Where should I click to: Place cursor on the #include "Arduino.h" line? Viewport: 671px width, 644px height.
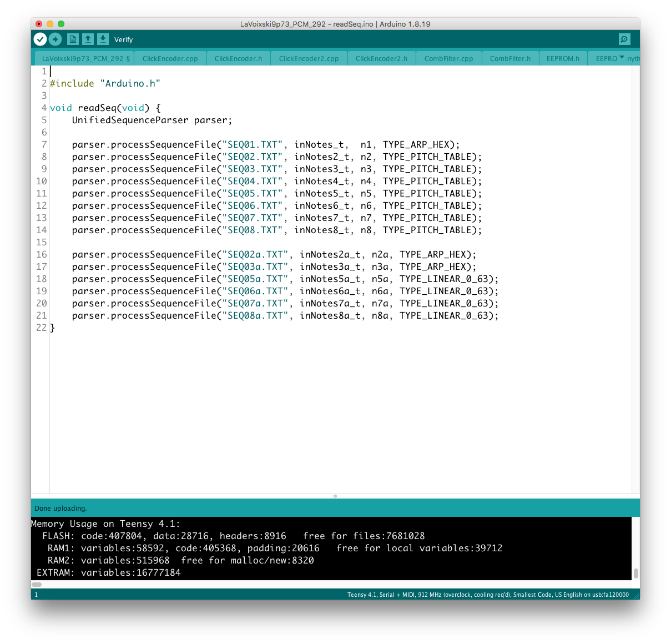tap(105, 83)
